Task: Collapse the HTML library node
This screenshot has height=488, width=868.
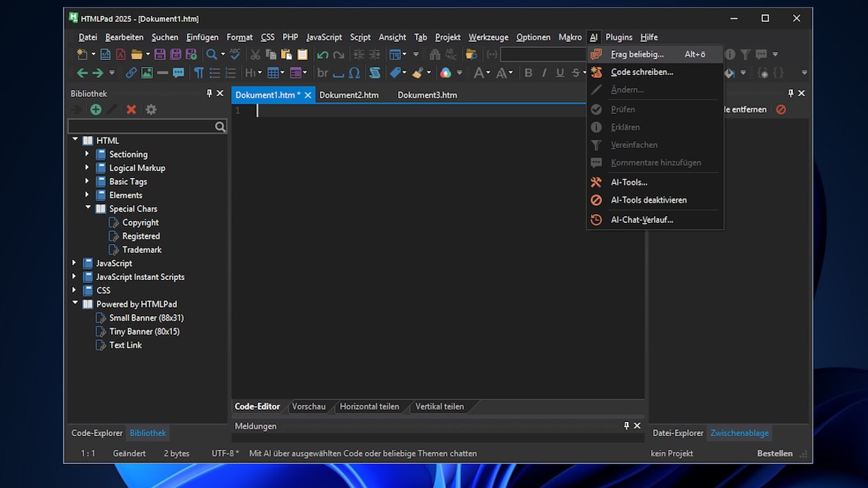Action: pos(75,140)
